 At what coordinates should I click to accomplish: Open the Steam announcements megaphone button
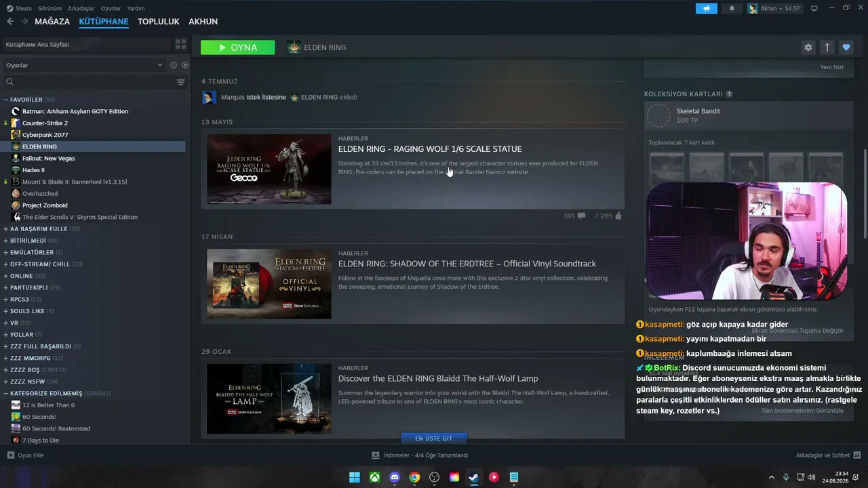click(x=706, y=9)
